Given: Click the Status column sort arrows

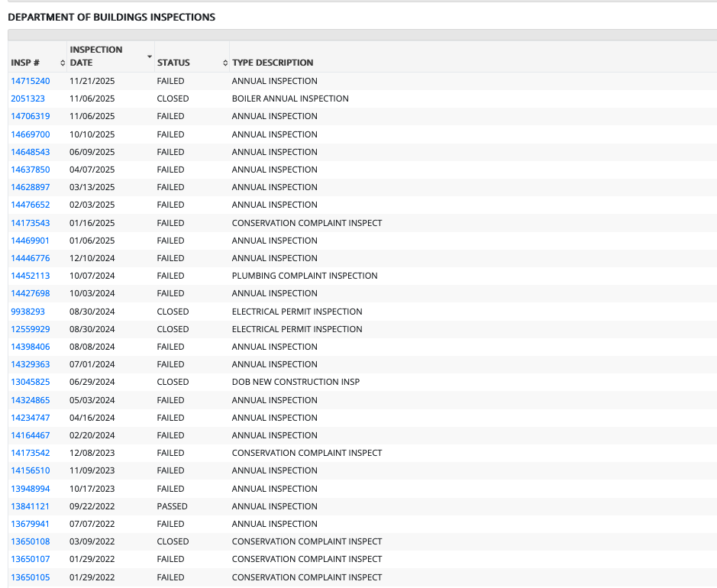Looking at the screenshot, I should click(x=225, y=63).
